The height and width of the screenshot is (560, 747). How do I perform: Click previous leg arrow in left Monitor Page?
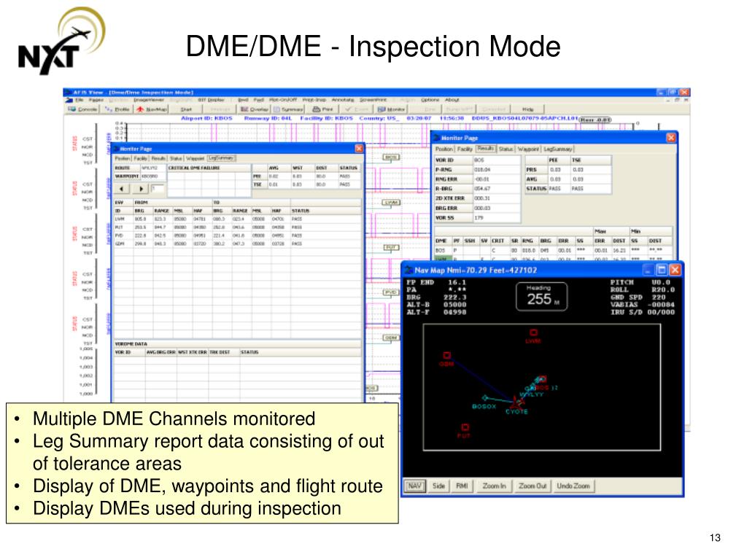[122, 189]
